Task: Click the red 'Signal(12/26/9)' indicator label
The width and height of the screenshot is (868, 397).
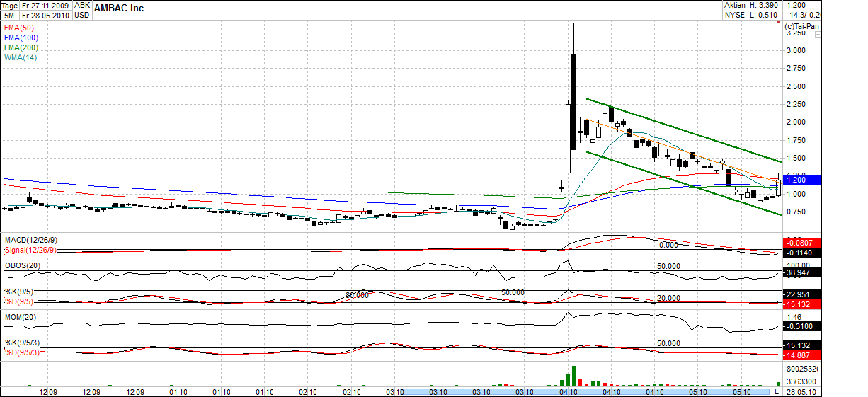Action: point(31,251)
